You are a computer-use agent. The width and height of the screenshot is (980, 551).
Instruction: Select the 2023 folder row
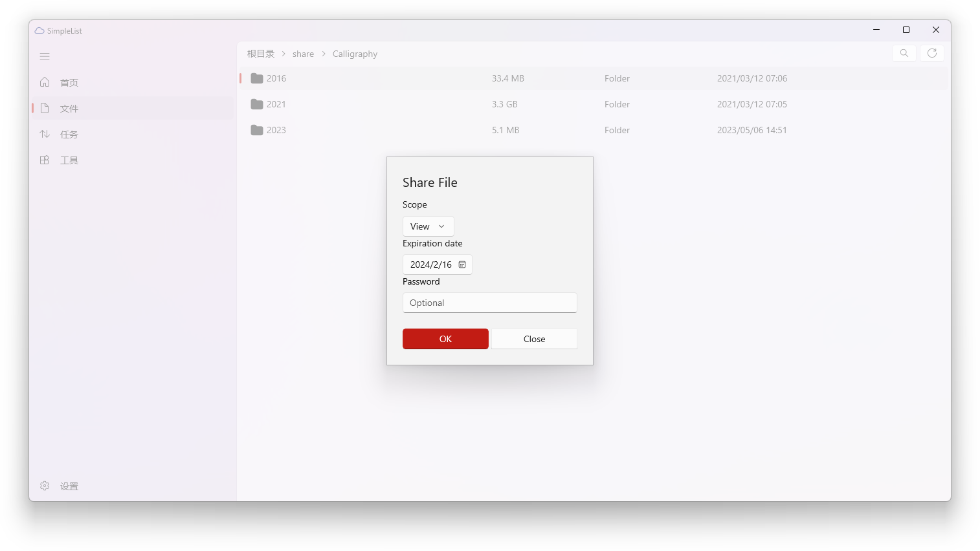(x=594, y=130)
